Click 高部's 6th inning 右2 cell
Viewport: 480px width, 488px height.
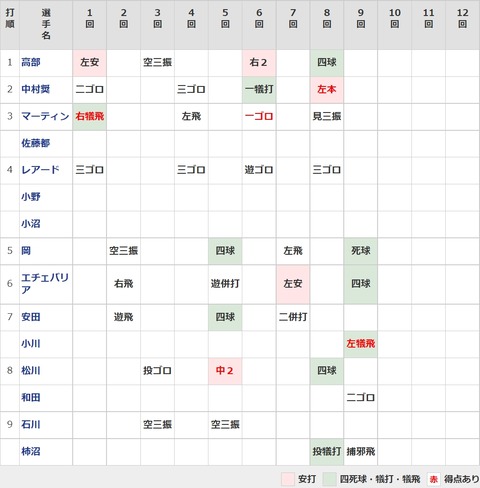click(x=259, y=63)
